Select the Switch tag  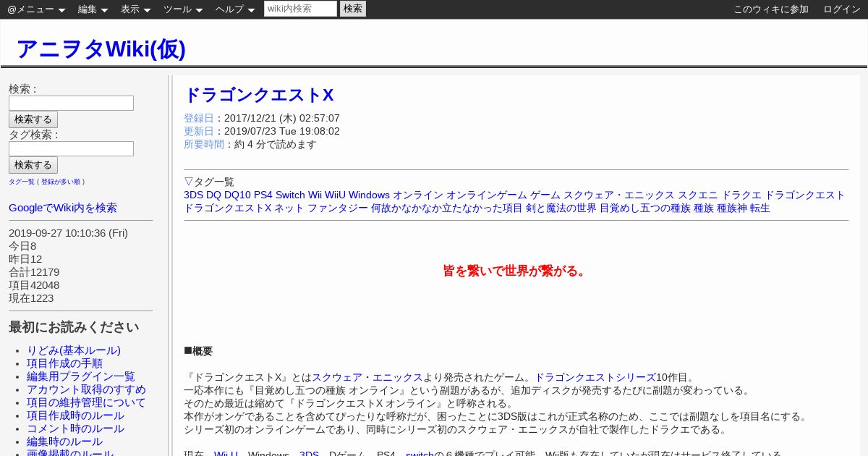coord(290,195)
